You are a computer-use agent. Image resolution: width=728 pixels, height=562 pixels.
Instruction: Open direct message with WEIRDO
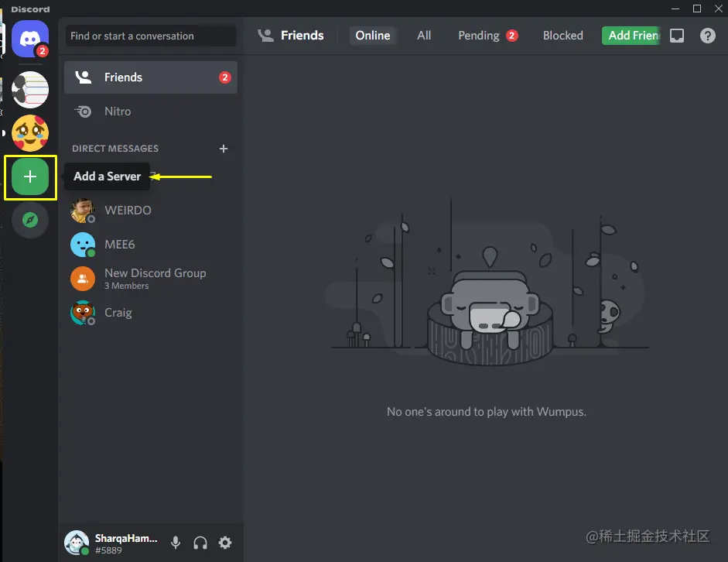(x=150, y=211)
